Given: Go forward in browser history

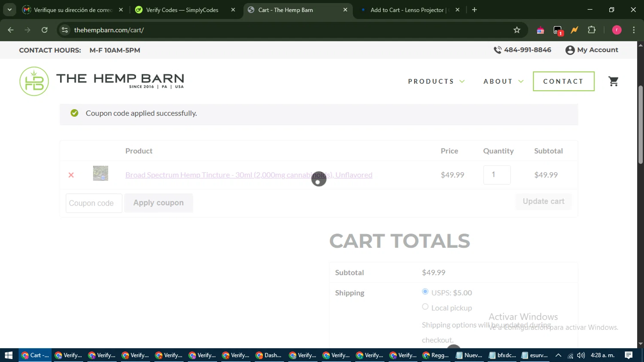Looking at the screenshot, I should (x=27, y=30).
